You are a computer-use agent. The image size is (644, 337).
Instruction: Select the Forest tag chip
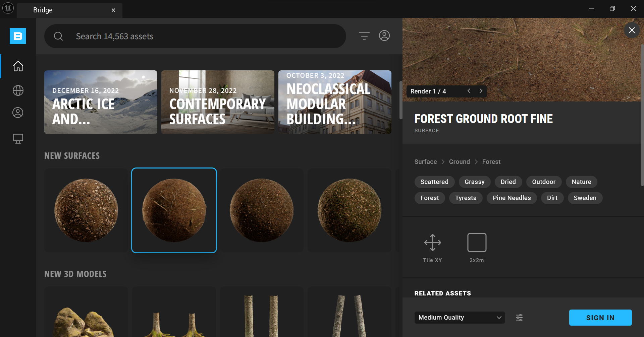(x=430, y=198)
